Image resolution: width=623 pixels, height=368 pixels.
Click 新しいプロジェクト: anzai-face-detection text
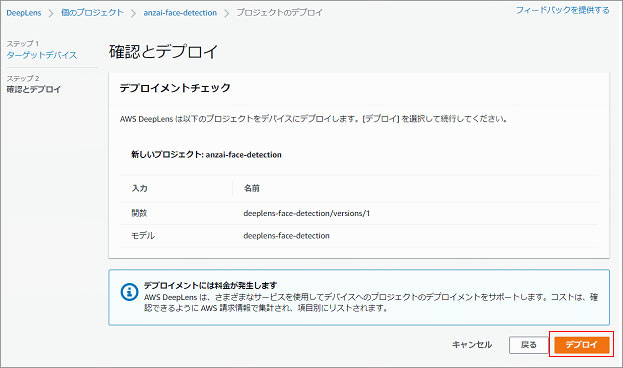(206, 155)
